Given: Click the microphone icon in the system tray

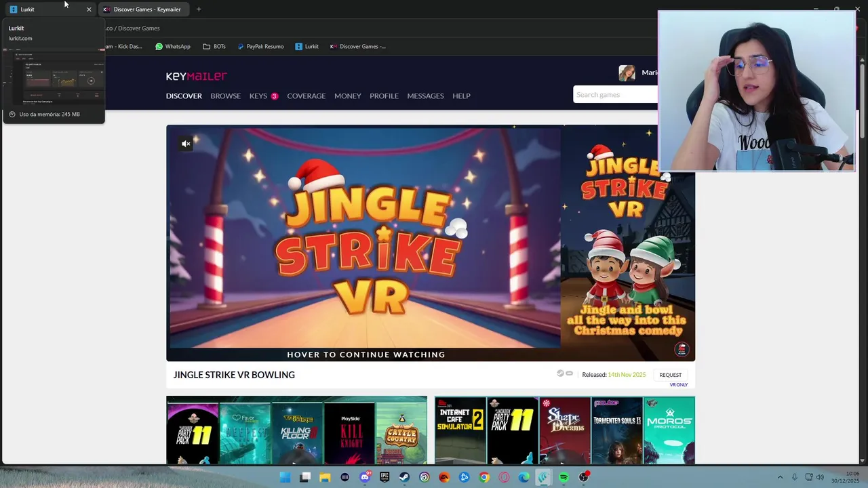Looking at the screenshot, I should [x=794, y=477].
